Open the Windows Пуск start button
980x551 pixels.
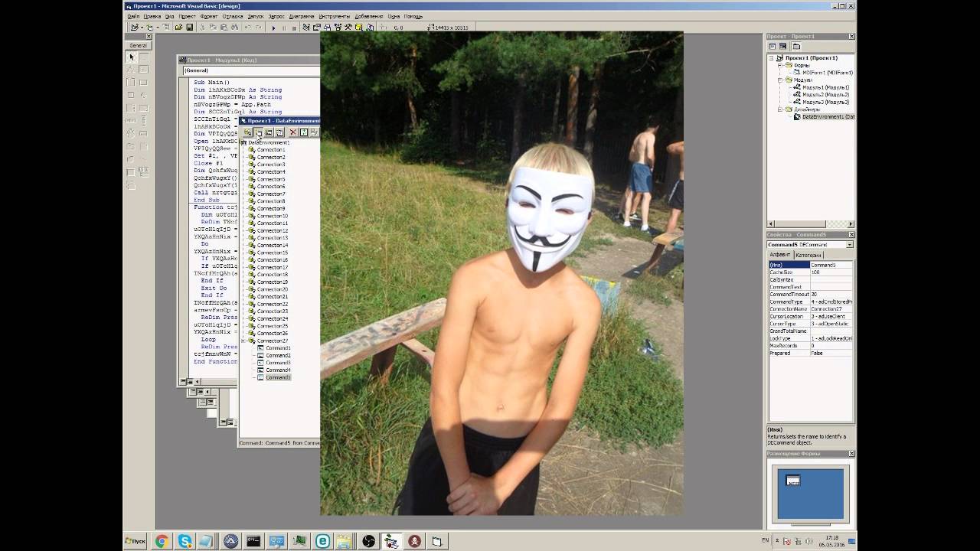136,541
